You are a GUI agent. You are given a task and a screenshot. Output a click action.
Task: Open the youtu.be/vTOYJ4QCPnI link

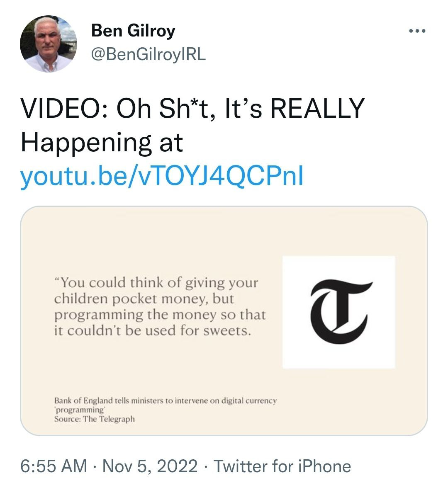click(162, 176)
